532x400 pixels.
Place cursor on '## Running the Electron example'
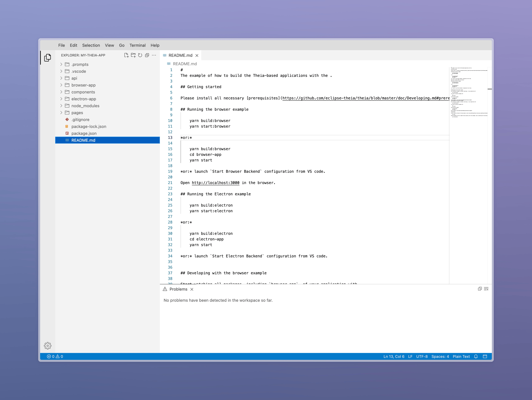(x=215, y=194)
